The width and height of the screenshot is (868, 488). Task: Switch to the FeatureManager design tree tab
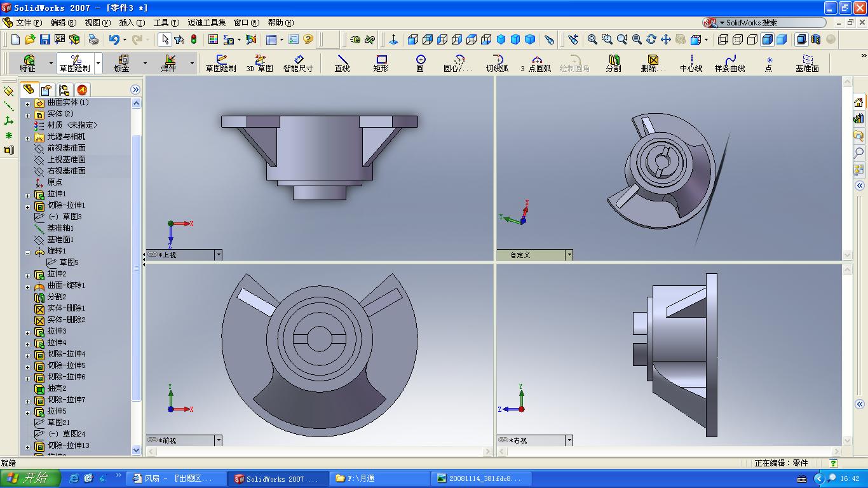click(29, 90)
